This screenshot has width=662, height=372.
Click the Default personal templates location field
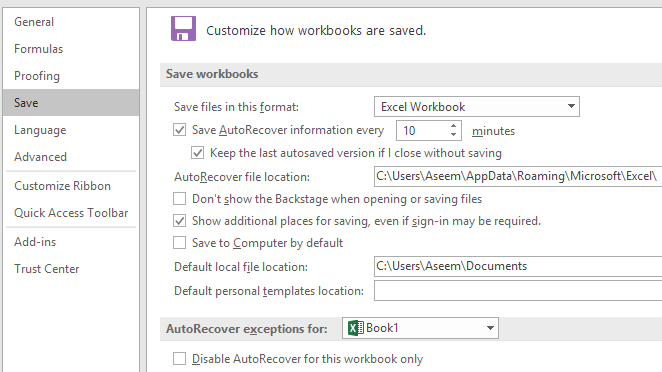coord(518,291)
